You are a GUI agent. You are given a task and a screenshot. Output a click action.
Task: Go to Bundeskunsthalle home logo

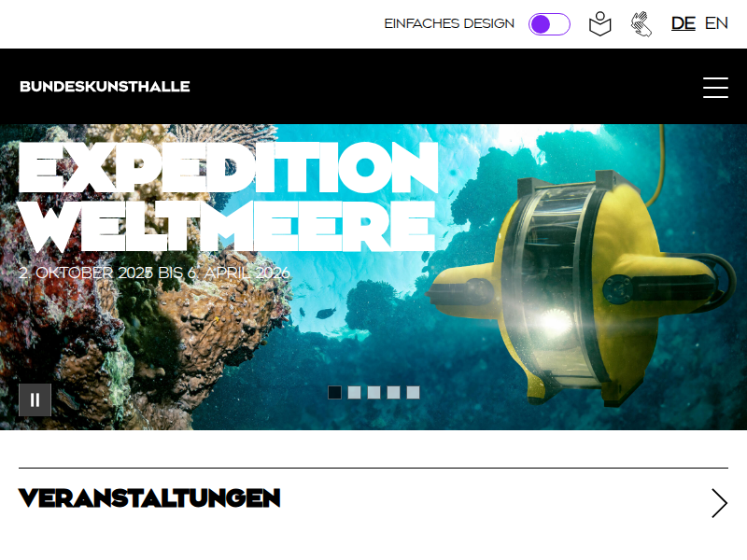(x=105, y=87)
